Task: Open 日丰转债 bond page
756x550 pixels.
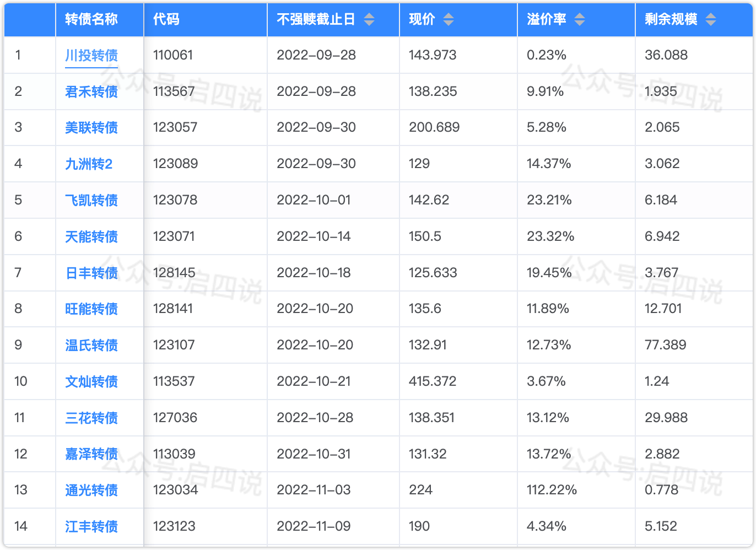Action: pos(91,273)
